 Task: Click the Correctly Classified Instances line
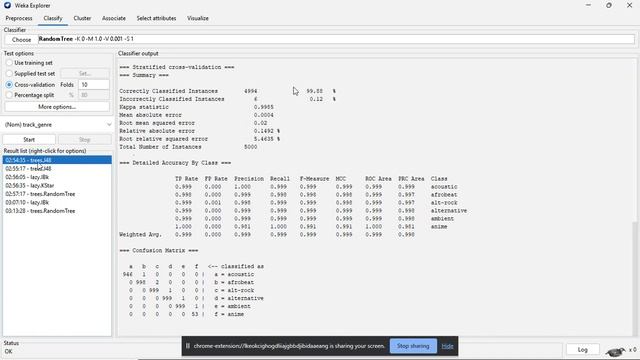(227, 91)
